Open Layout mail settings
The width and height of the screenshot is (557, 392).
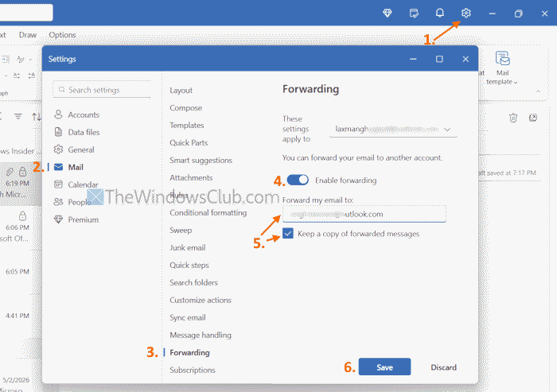(181, 90)
